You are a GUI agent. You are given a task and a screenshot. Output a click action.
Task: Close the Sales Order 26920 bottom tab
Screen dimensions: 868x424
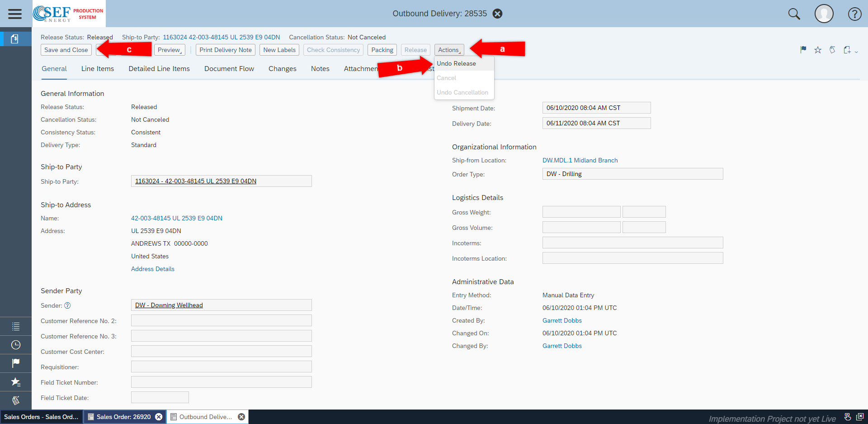159,417
